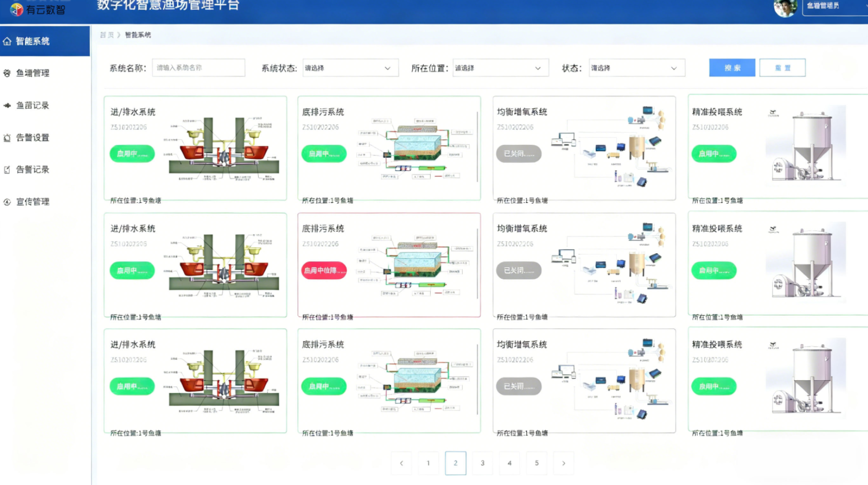This screenshot has width=868, height=485.
Task: Toggle the green 启用中 status on first 进/排水系统 card
Action: 132,154
